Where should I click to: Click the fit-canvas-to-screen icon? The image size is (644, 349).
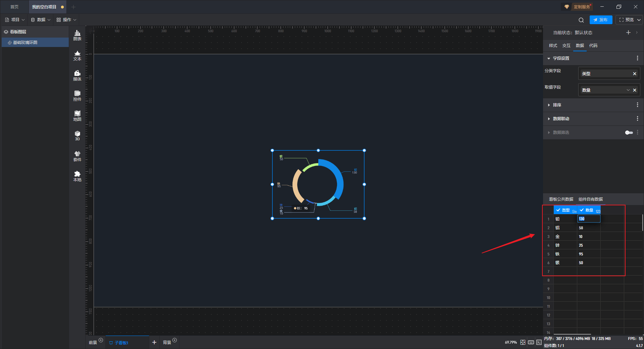tap(523, 342)
